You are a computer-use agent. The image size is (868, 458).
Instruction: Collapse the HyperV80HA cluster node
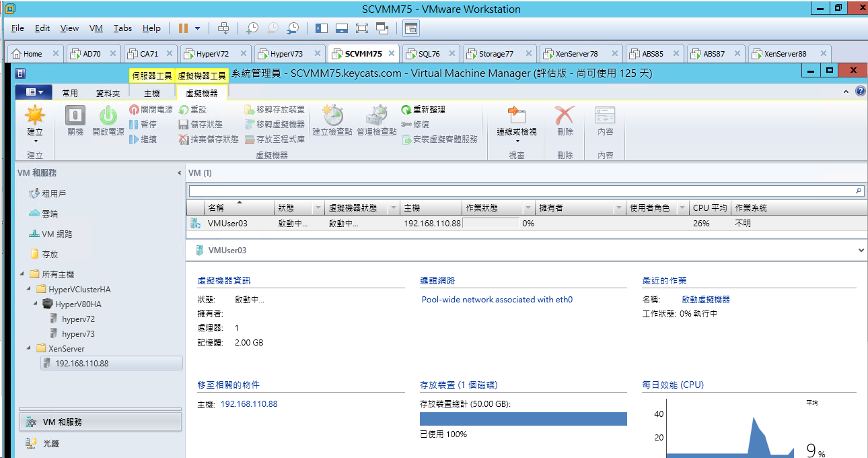(36, 304)
